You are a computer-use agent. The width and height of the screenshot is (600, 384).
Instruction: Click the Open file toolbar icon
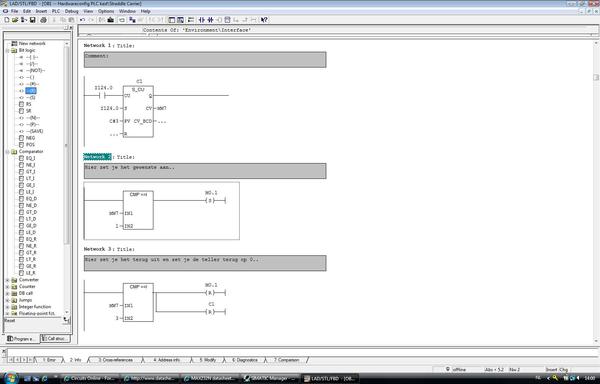coord(15,20)
